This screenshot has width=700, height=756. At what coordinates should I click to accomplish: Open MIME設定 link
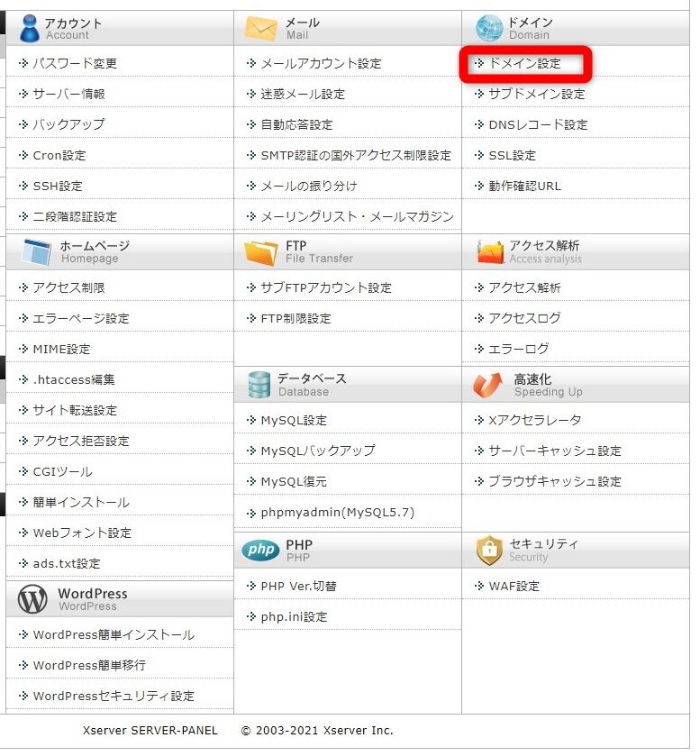[x=61, y=349]
